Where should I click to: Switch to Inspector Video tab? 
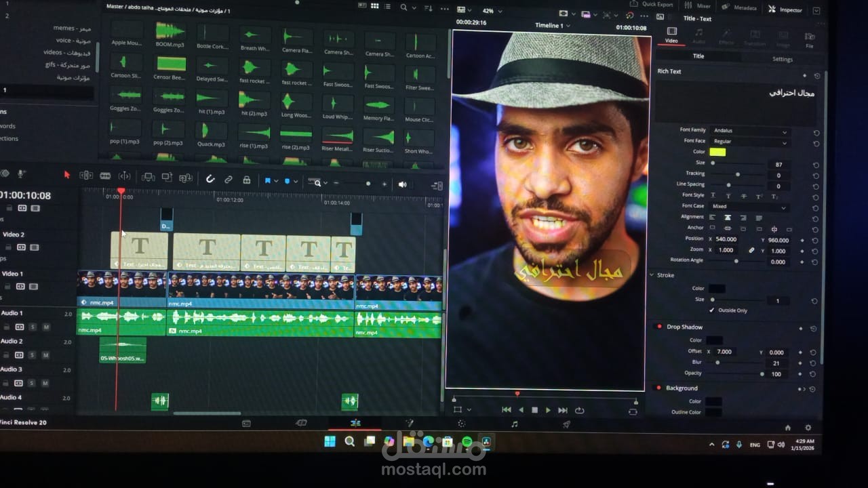coord(671,35)
